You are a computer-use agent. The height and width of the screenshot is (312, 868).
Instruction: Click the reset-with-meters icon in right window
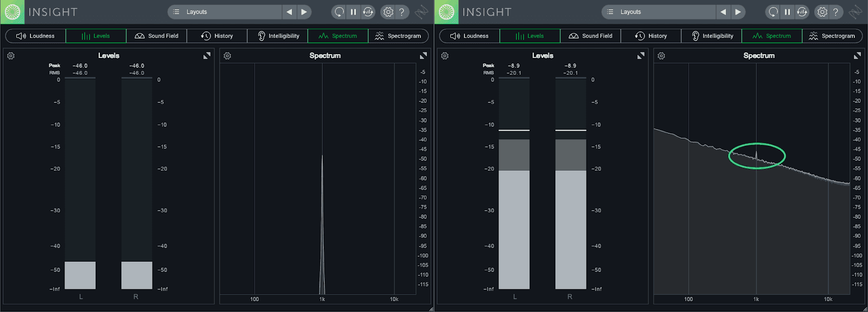[802, 12]
